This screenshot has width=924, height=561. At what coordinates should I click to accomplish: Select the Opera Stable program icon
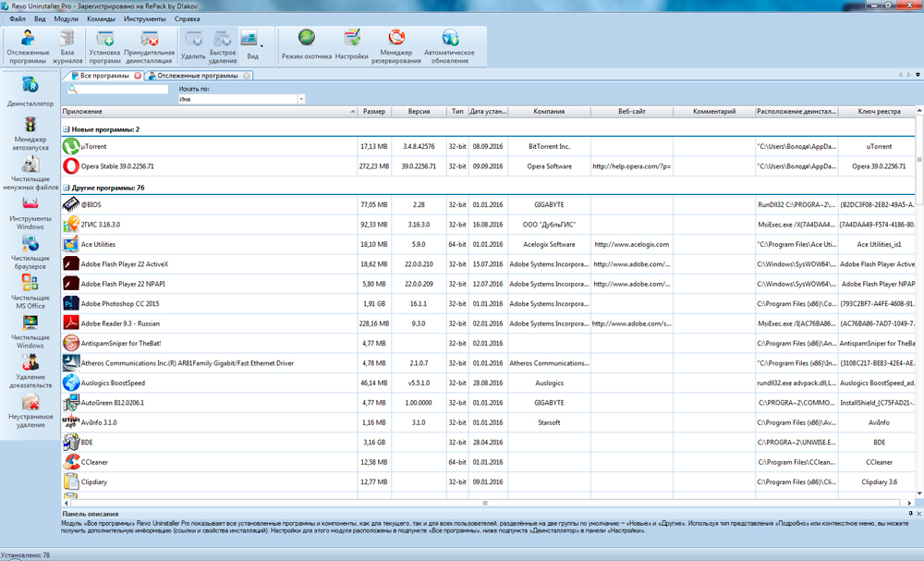[71, 166]
